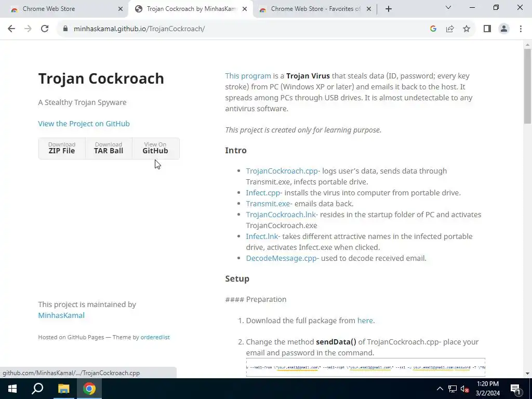532x399 pixels.
Task: Open the orderedlist theme link
Action: [x=155, y=337]
